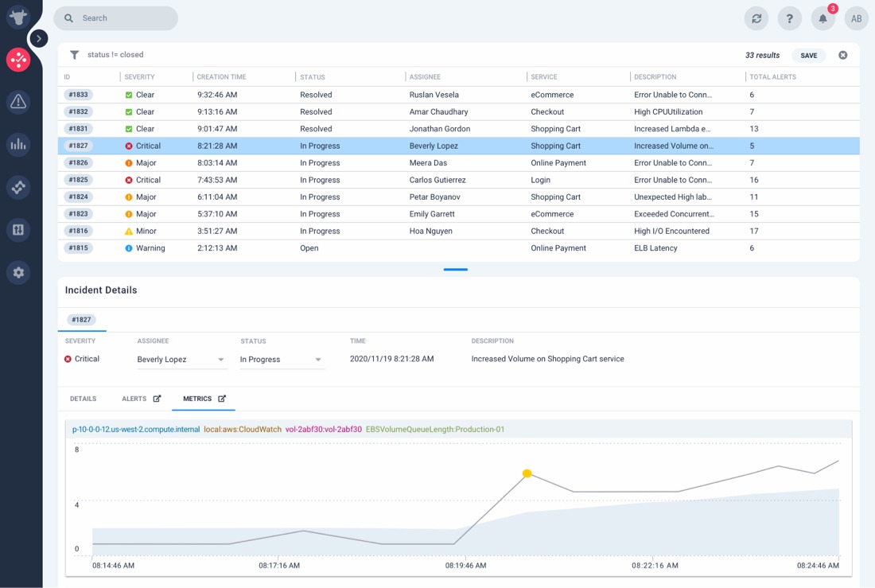Expand the sidebar with chevron button

[x=38, y=38]
